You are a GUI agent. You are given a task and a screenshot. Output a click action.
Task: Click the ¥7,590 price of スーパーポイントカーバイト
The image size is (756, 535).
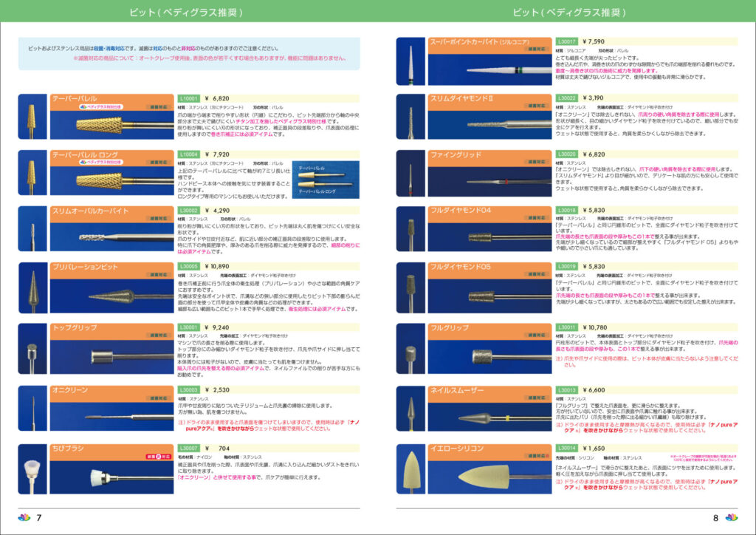[594, 41]
